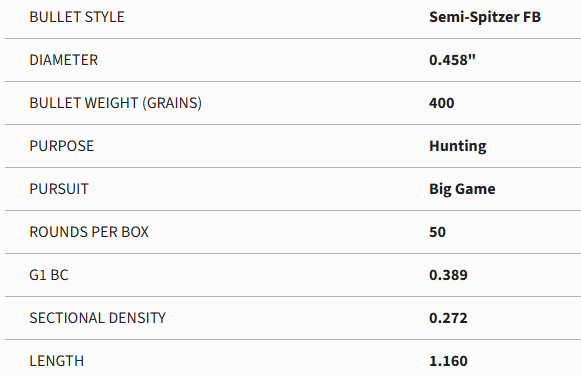Select the Semi-Spitzer FB value
The image size is (581, 376).
485,17
